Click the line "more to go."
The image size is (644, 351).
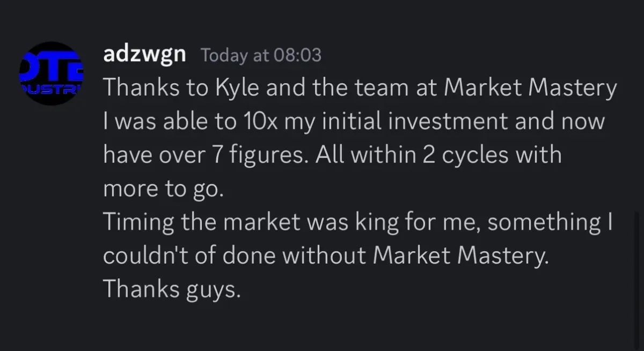(x=162, y=190)
